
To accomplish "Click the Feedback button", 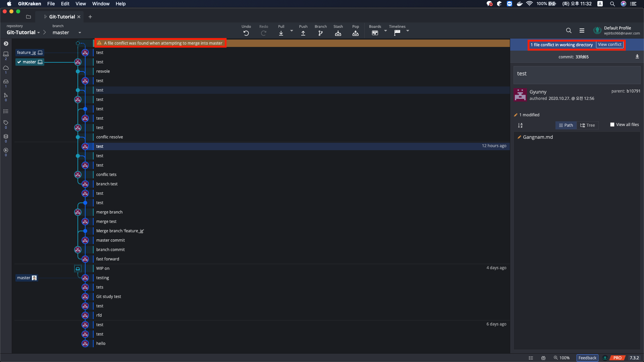I will click(x=587, y=358).
